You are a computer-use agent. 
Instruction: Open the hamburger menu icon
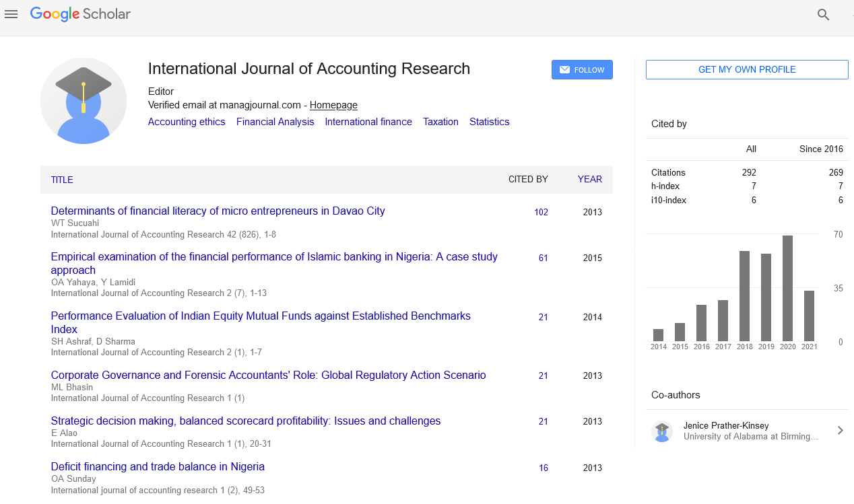(11, 14)
